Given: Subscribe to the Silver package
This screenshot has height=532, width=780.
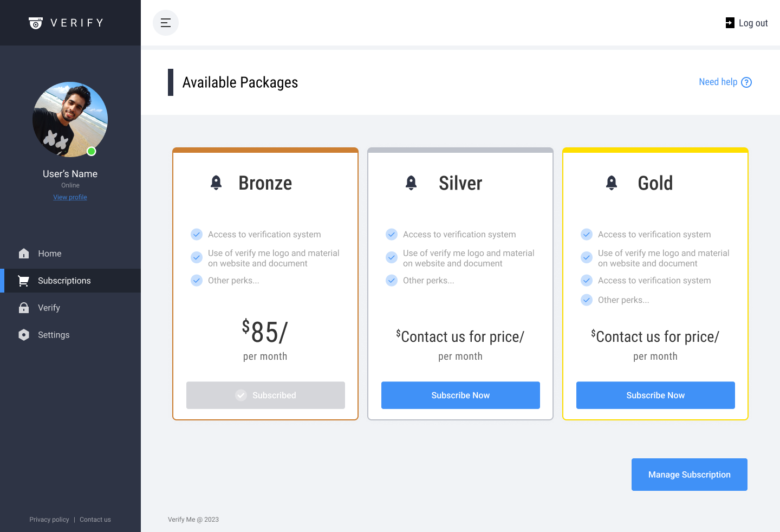Looking at the screenshot, I should tap(460, 395).
